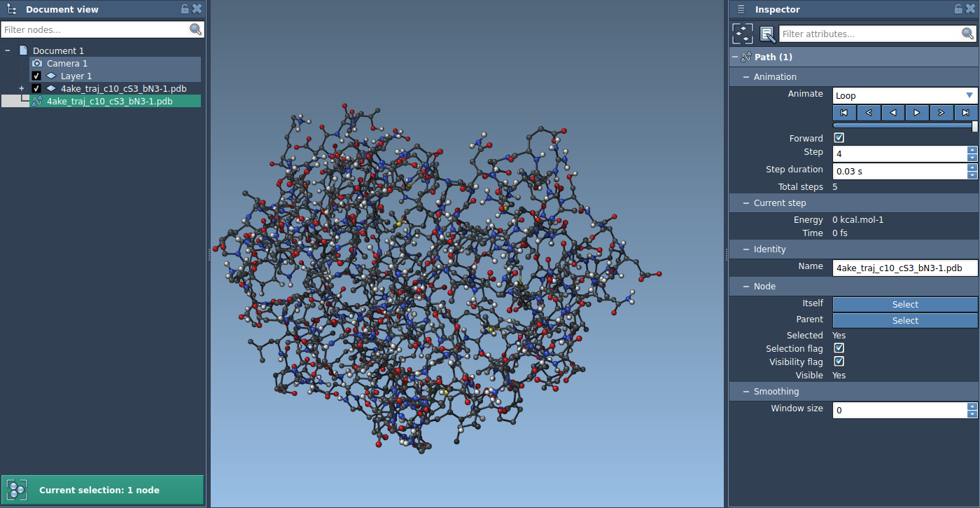Open the Animate Loop dropdown
This screenshot has height=508, width=980.
tap(904, 95)
